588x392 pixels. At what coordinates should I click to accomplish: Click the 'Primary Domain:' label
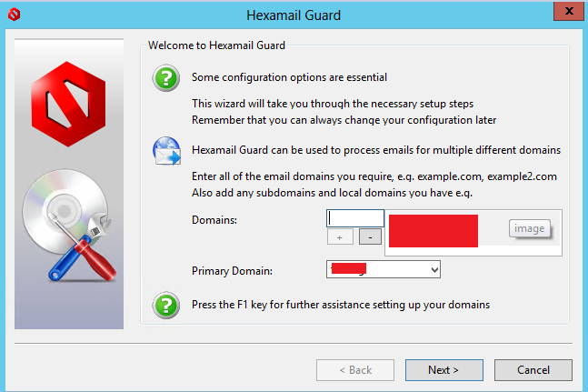pos(232,271)
